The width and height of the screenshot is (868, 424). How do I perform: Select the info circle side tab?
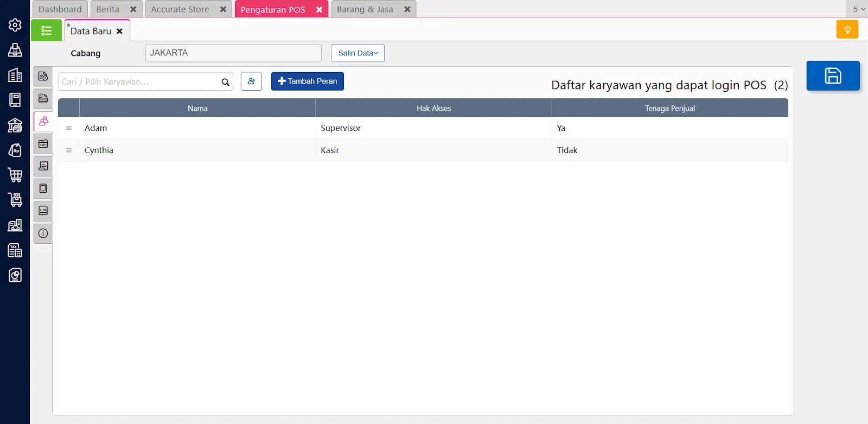point(43,233)
